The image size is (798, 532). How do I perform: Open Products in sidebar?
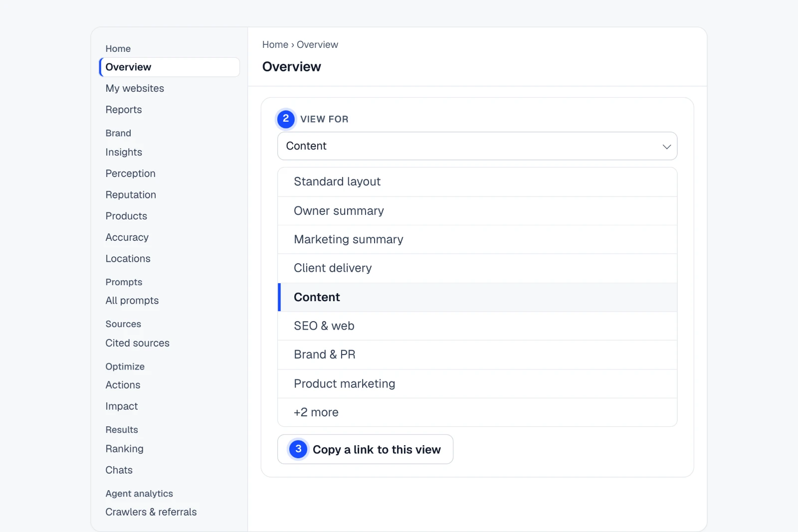click(126, 216)
